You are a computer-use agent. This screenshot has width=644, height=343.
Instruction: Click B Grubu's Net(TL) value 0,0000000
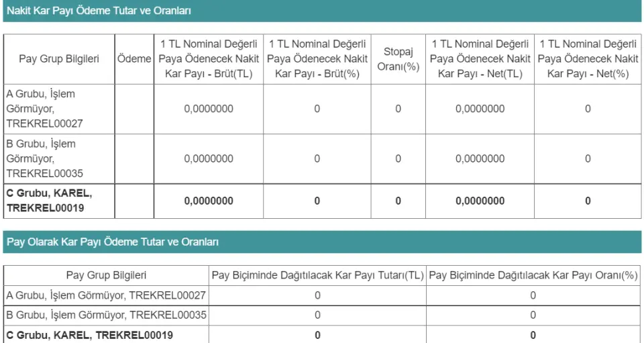tap(480, 158)
